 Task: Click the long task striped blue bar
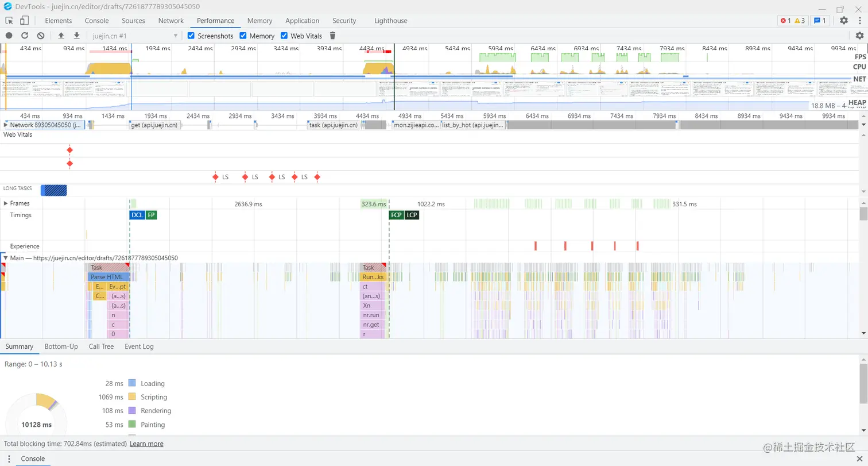tap(53, 190)
